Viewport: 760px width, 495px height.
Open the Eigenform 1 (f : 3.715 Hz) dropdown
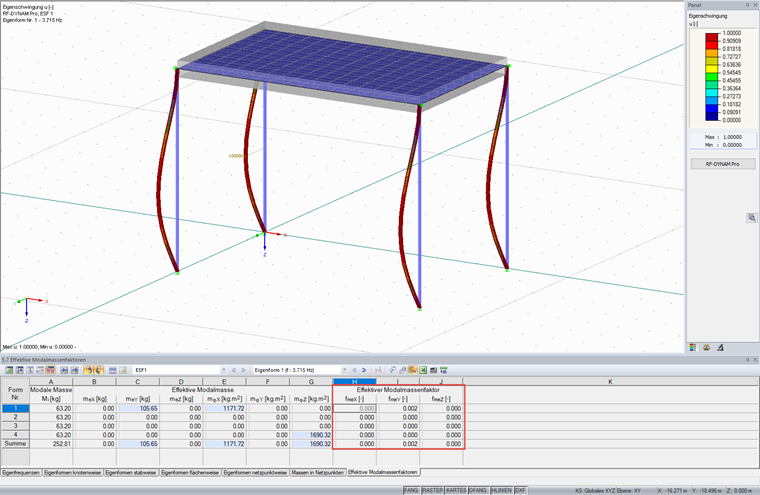tap(344, 370)
